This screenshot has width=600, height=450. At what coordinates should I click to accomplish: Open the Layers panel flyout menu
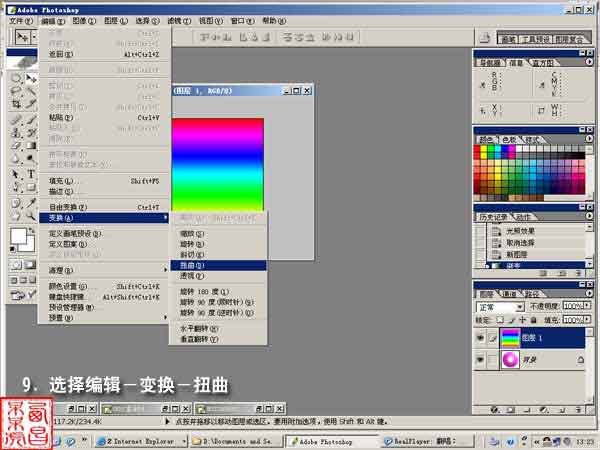pyautogui.click(x=589, y=293)
